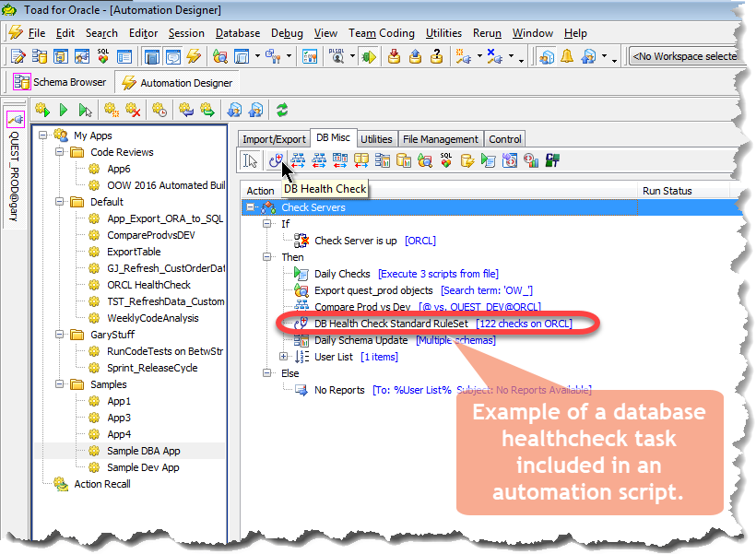Open the workspace selector combo box
Screen dimensions: 756x554
[684, 56]
